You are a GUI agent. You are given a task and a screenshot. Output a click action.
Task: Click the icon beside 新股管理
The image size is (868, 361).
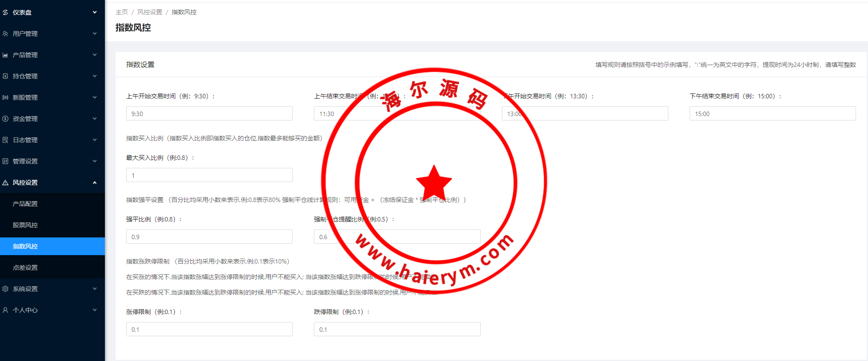(5, 97)
